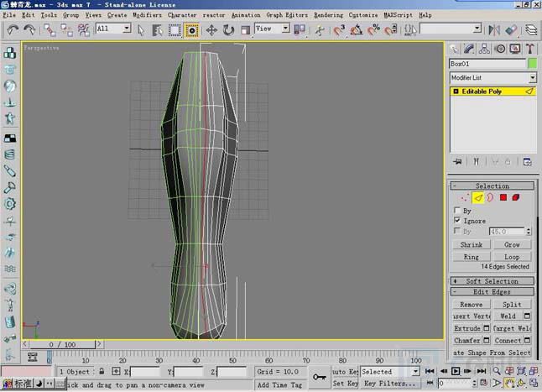Open the Hierarchy command panel tab
The image size is (542, 392).
coord(484,49)
